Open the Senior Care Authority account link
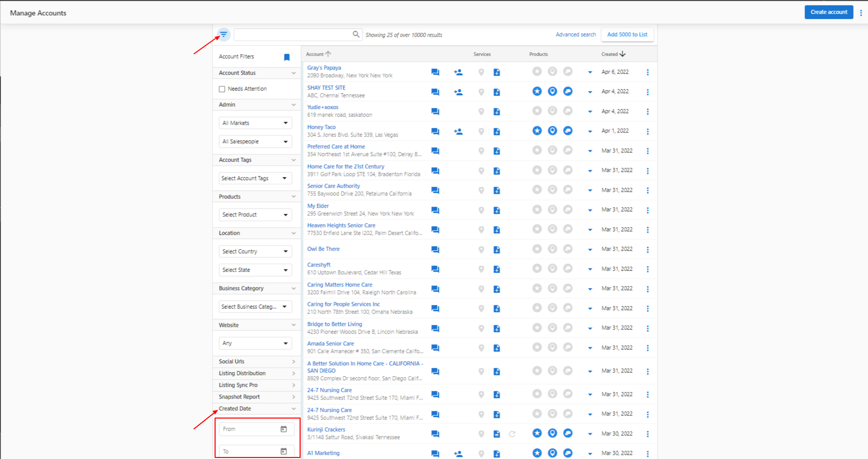Viewport: 868px width, 459px height. 333,186
